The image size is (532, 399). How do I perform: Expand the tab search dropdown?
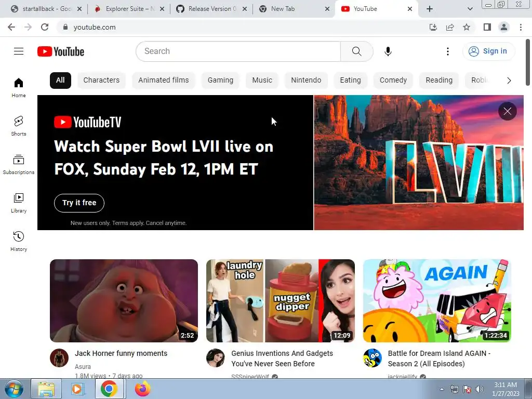470,9
